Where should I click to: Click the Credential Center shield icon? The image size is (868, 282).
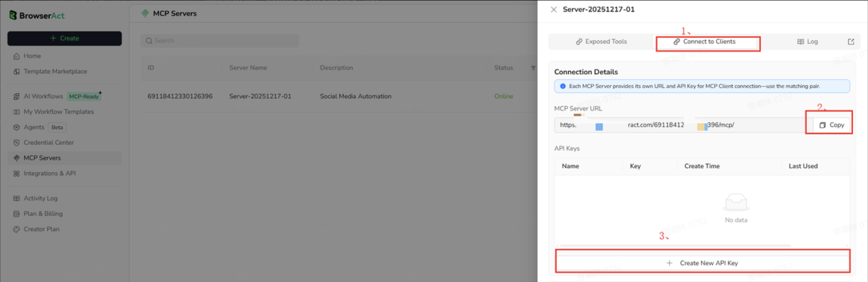pos(16,143)
